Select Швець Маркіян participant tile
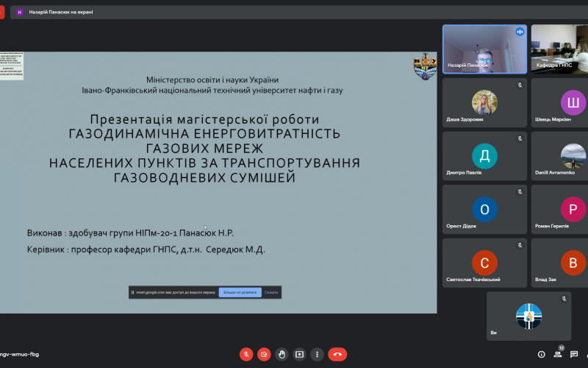This screenshot has height=368, width=588. pyautogui.click(x=559, y=102)
